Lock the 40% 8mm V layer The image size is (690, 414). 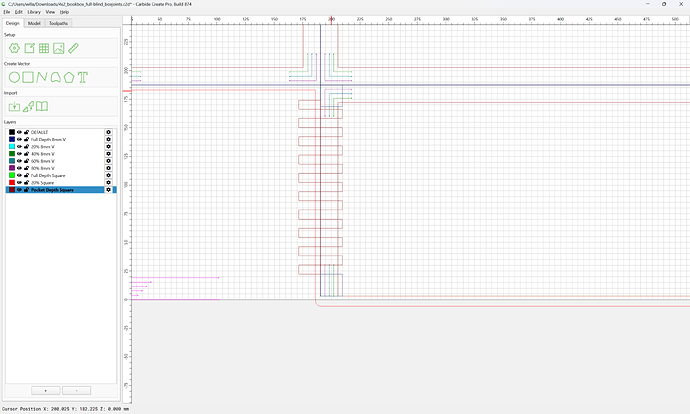[26, 154]
